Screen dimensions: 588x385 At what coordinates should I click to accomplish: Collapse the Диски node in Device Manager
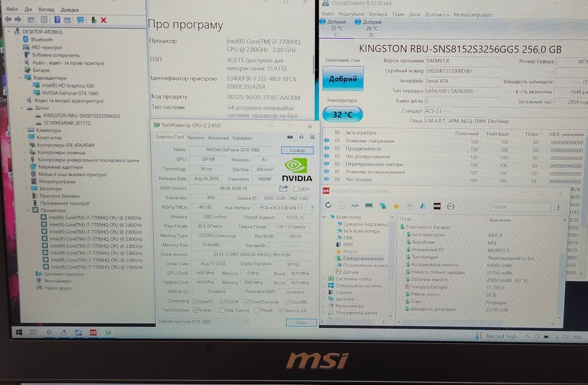click(22, 108)
